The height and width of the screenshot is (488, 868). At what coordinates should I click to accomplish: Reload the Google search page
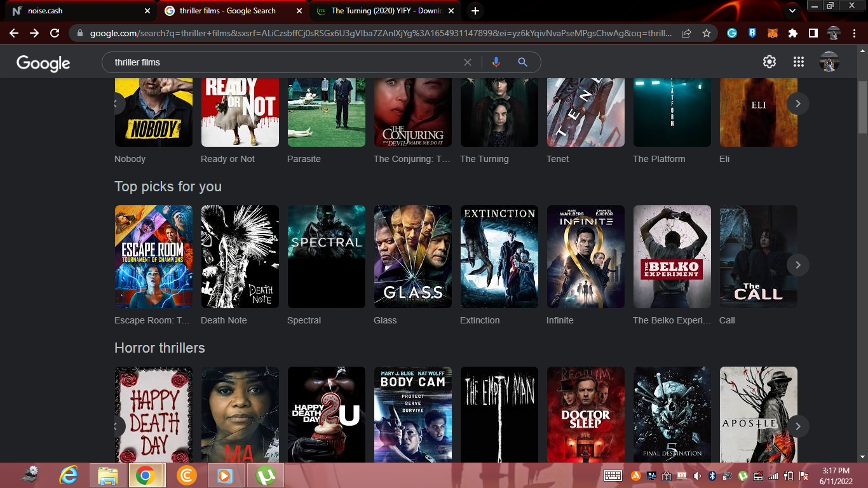(55, 33)
